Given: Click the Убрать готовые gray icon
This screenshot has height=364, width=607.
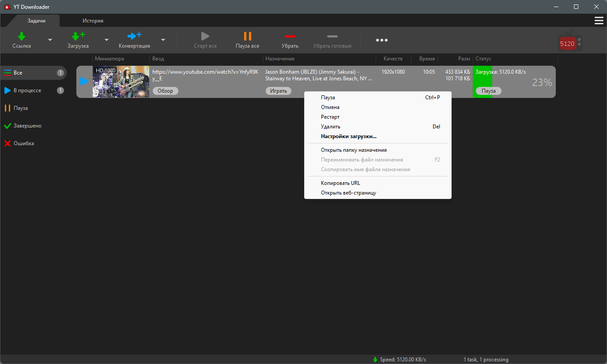Looking at the screenshot, I should (x=332, y=36).
